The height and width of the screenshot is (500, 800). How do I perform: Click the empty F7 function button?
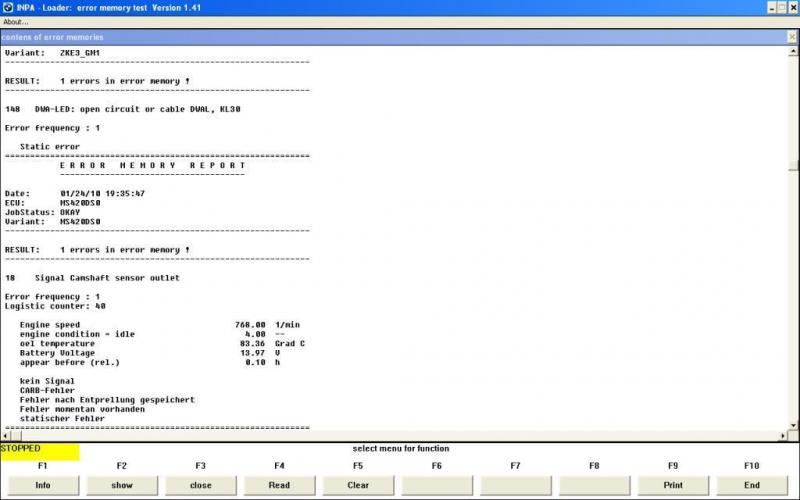point(516,485)
